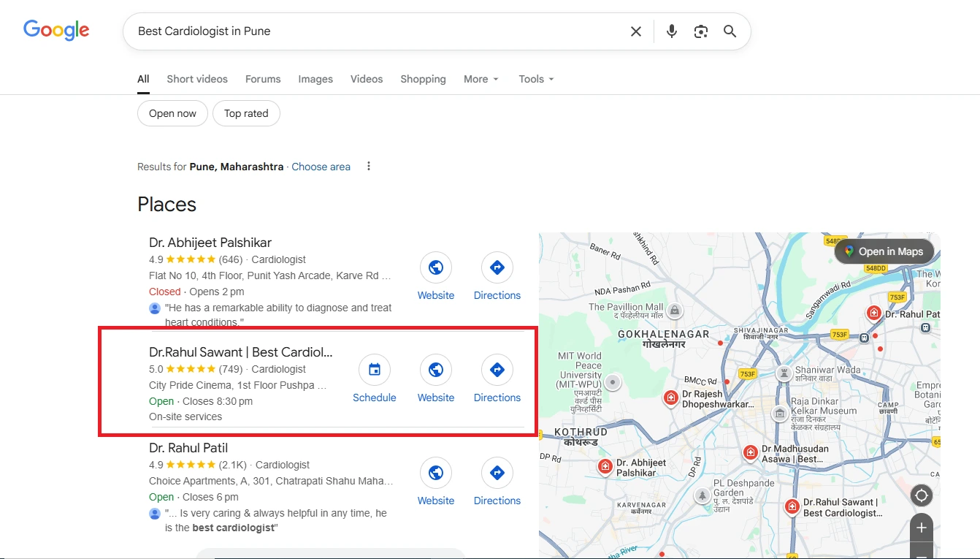Recenter map with location target icon

pyautogui.click(x=922, y=496)
